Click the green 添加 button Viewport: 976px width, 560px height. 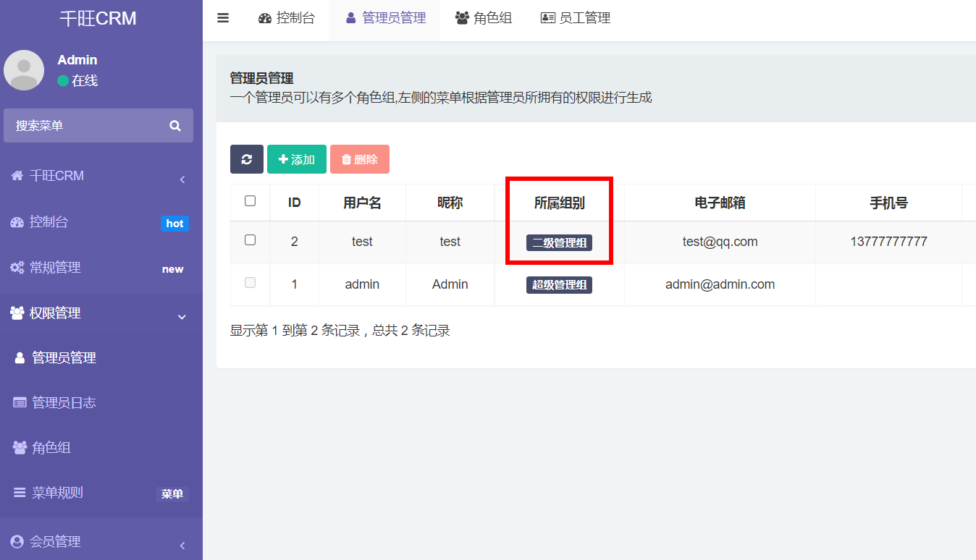click(x=297, y=159)
